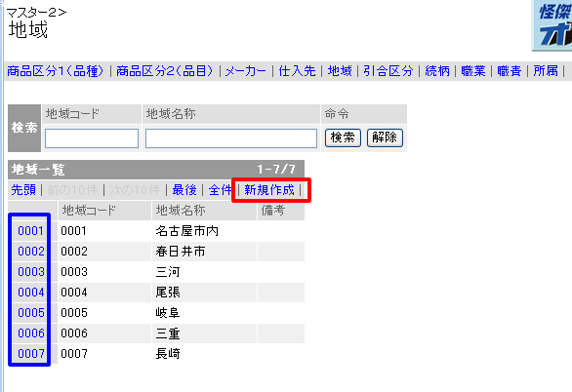Open the 商品区分2(品目) master link
572x392 pixels.
click(165, 70)
